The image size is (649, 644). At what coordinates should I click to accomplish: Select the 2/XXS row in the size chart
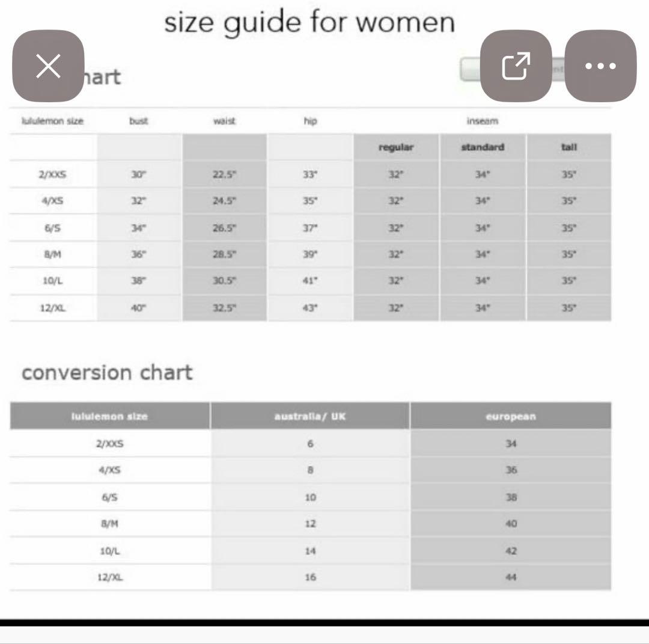[x=52, y=174]
